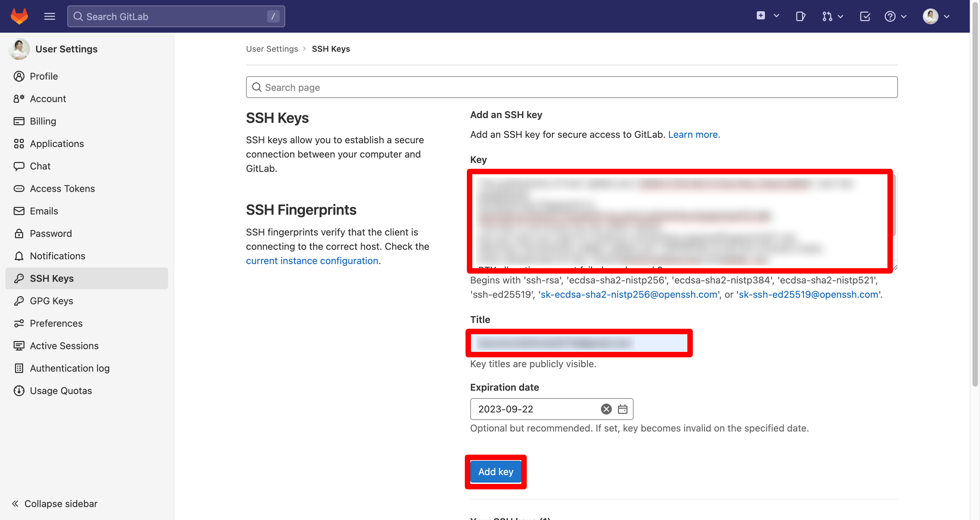Navigate back via User Settings breadcrumb
The height and width of the screenshot is (520, 980).
[272, 49]
